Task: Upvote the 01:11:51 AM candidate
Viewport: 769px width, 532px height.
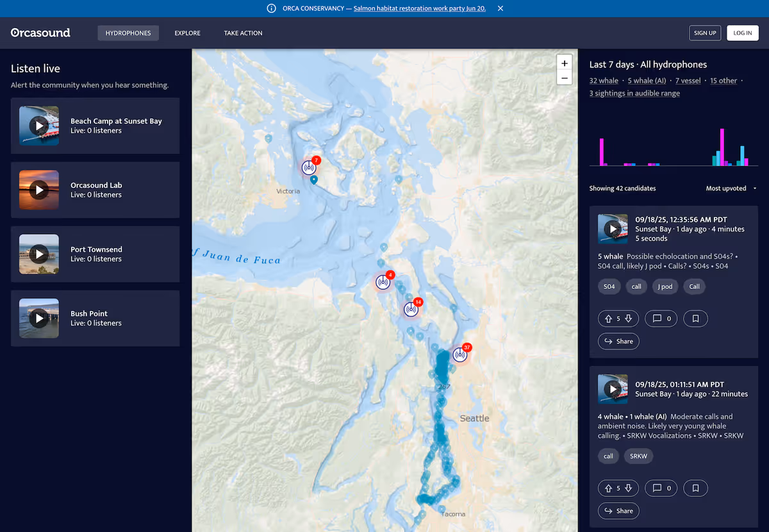Action: click(608, 488)
